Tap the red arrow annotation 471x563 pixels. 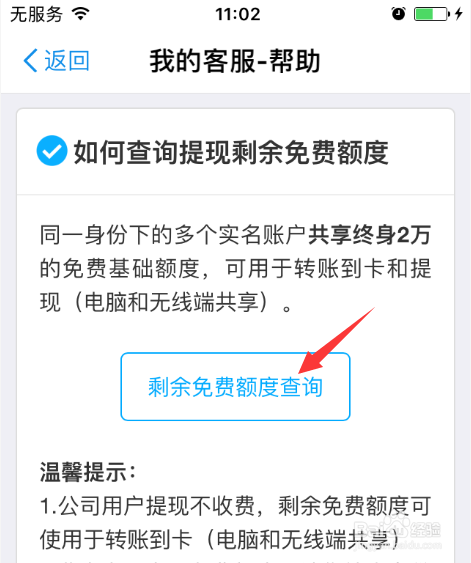pyautogui.click(x=336, y=341)
